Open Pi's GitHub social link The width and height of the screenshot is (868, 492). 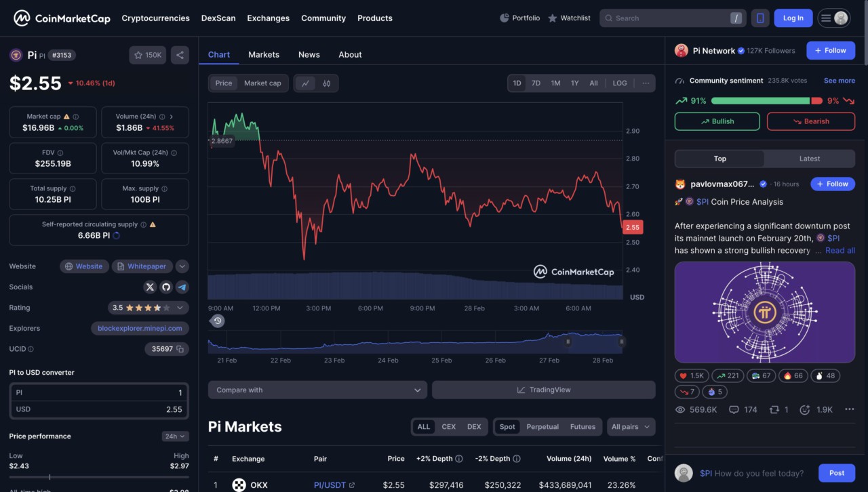click(x=166, y=287)
